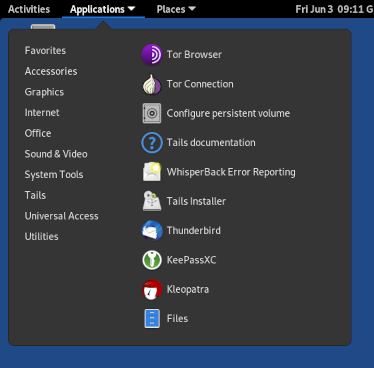Image resolution: width=374 pixels, height=368 pixels.
Task: Click the safe icon for persistent volume
Action: (x=152, y=113)
